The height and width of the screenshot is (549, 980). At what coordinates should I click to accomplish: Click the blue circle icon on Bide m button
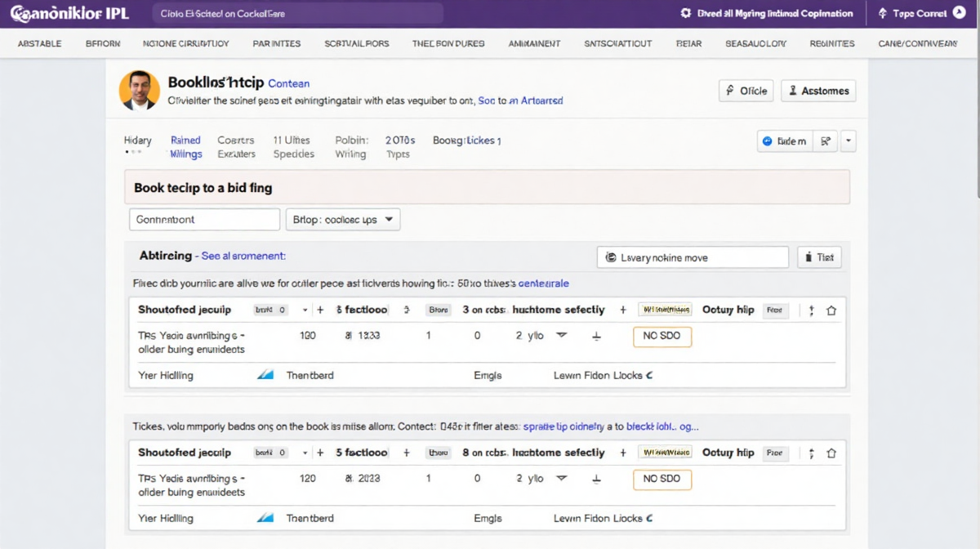point(767,141)
